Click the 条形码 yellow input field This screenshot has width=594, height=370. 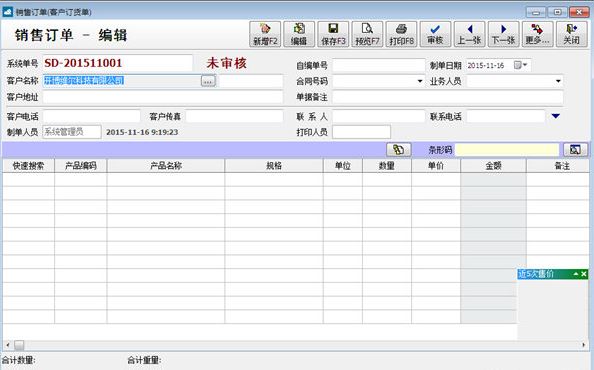(x=507, y=150)
